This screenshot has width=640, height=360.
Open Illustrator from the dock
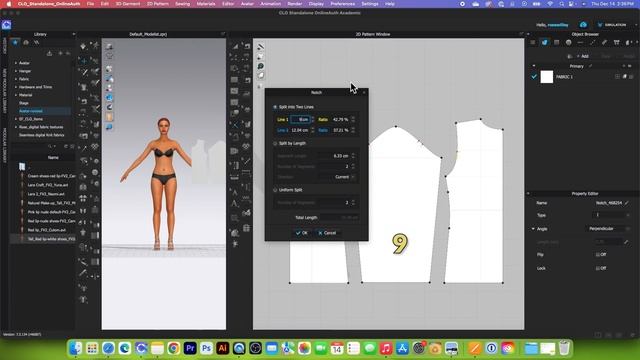(x=222, y=348)
